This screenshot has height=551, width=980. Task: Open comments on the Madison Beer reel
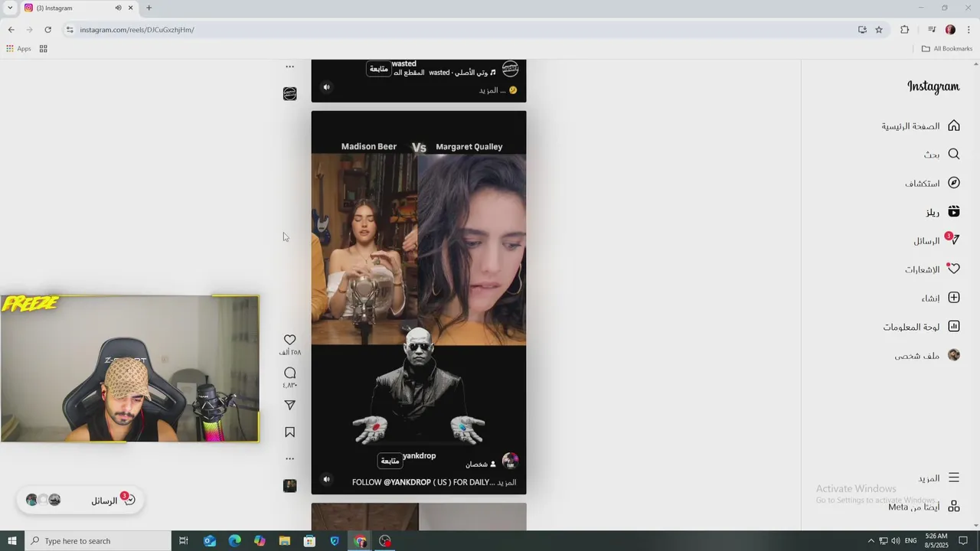click(x=289, y=373)
